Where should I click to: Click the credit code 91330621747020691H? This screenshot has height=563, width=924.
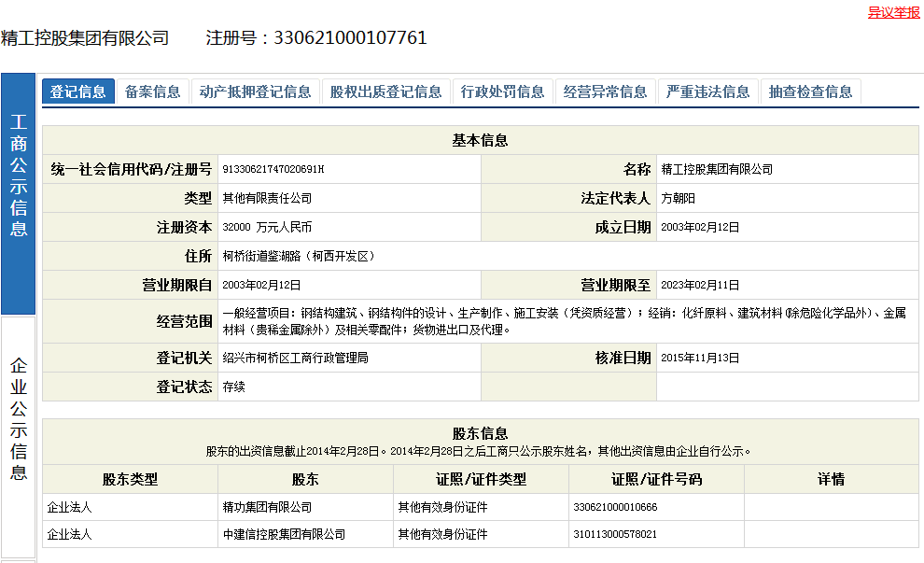(x=273, y=169)
